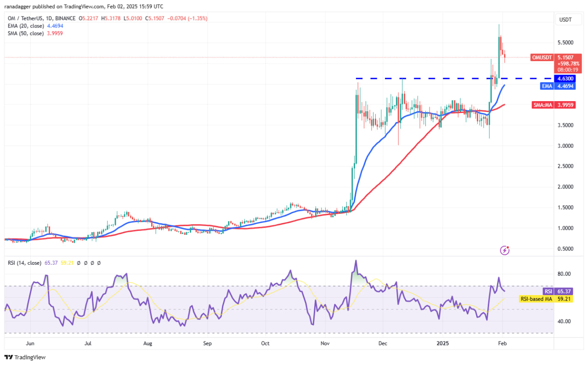
Task: Click the blue EMA 4.4694 axis label
Action: point(557,86)
